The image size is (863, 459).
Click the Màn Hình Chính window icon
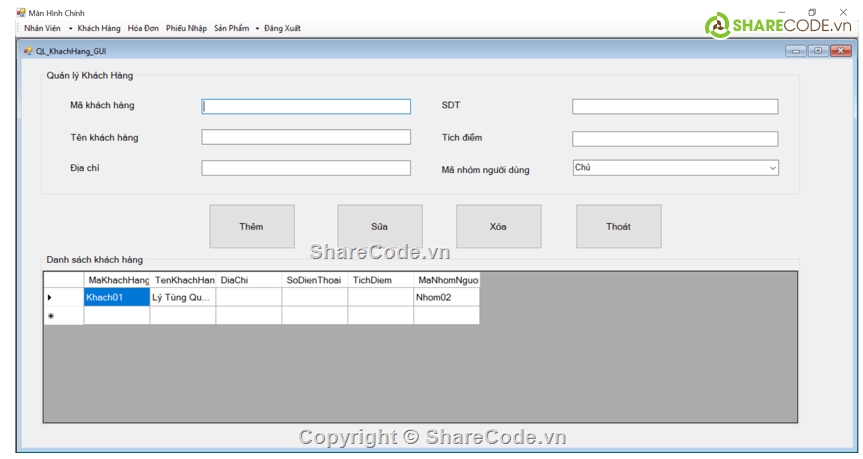(21, 12)
